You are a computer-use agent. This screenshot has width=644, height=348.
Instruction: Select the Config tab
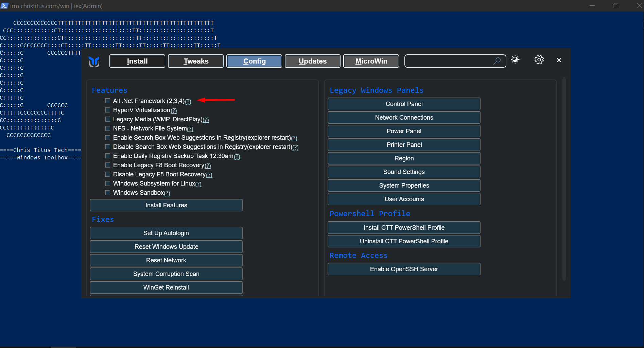[254, 61]
